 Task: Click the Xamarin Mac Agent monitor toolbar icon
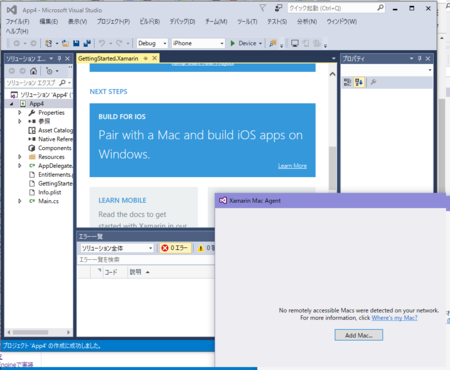295,43
